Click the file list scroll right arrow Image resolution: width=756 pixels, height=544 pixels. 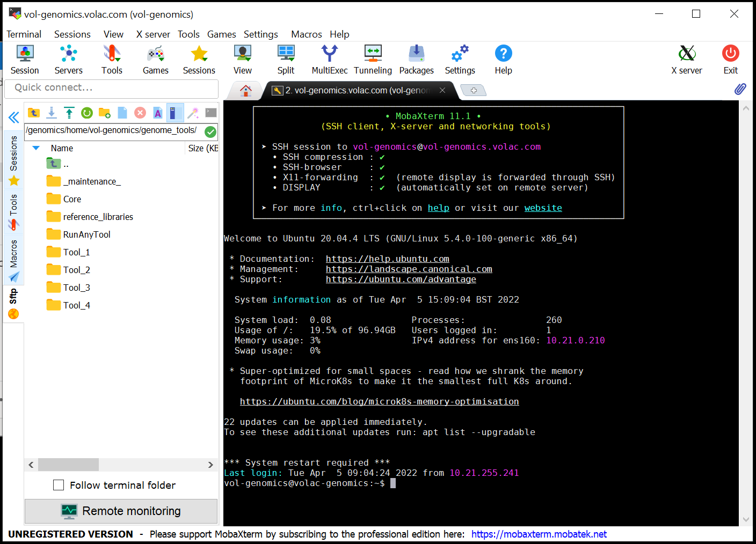210,465
